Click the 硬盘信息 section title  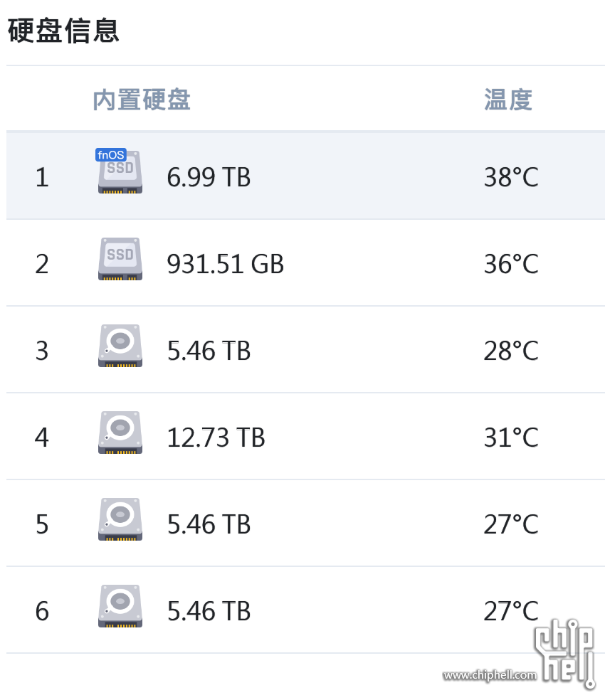click(63, 31)
